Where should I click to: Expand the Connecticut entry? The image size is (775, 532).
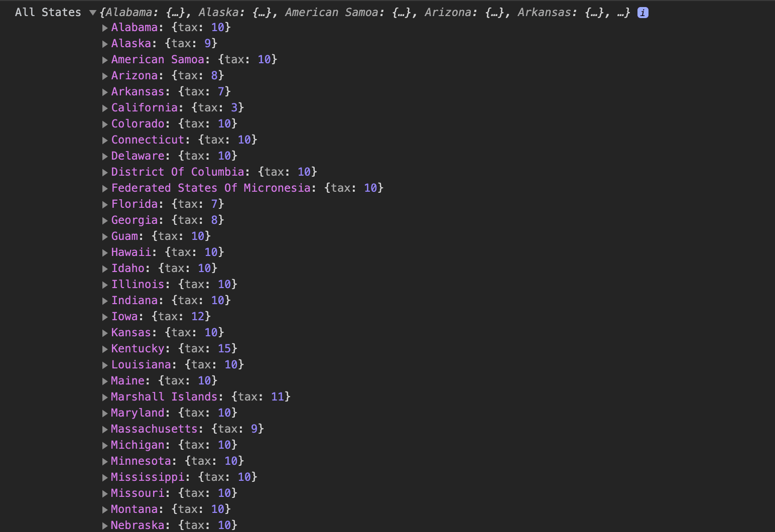click(x=105, y=141)
